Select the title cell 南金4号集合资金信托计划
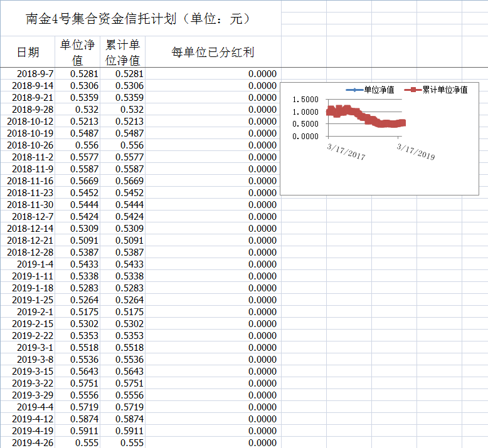The image size is (488, 448). (141, 18)
